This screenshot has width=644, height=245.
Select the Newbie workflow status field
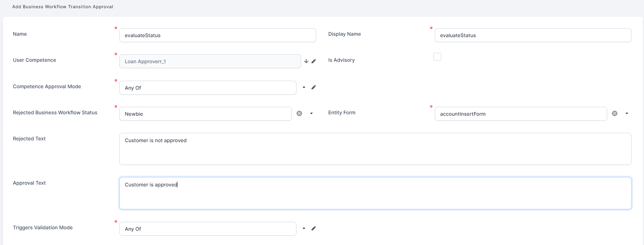pos(205,114)
